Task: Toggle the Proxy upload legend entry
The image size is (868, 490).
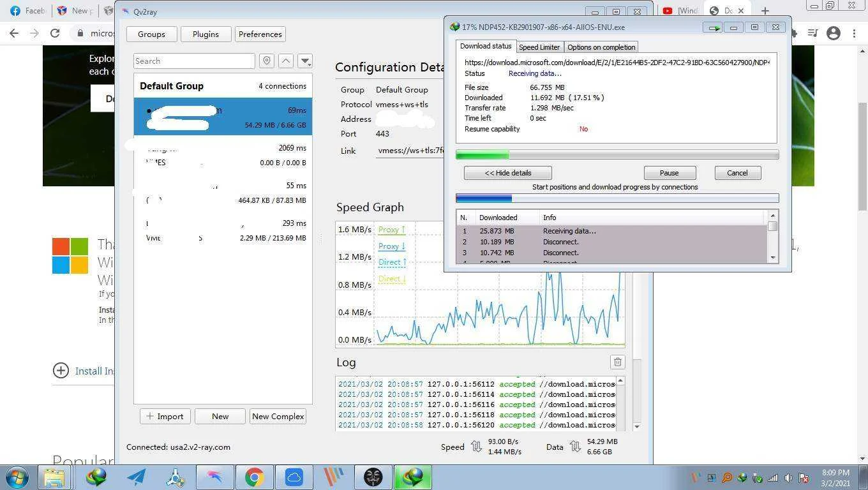Action: tap(391, 230)
